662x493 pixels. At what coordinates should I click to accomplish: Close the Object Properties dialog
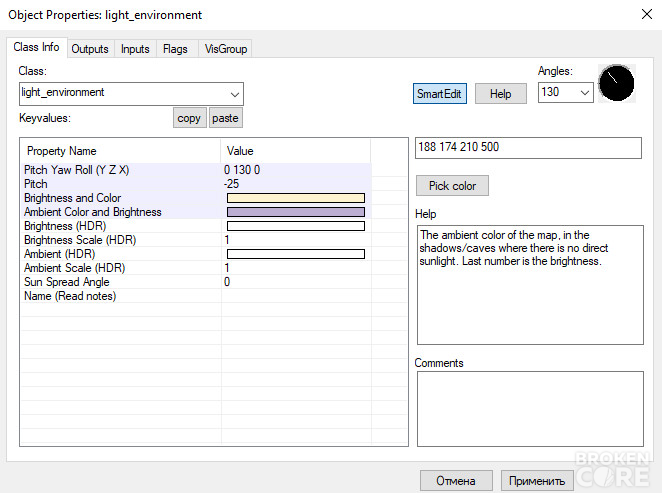tap(646, 14)
